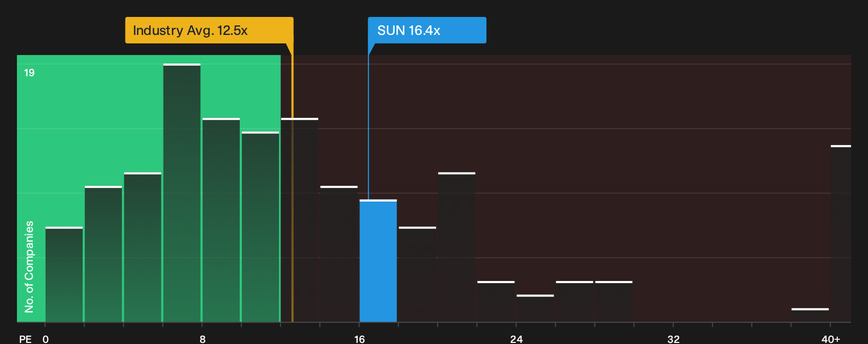
Task: Click the '24' x-axis tick label
Action: pos(517,339)
